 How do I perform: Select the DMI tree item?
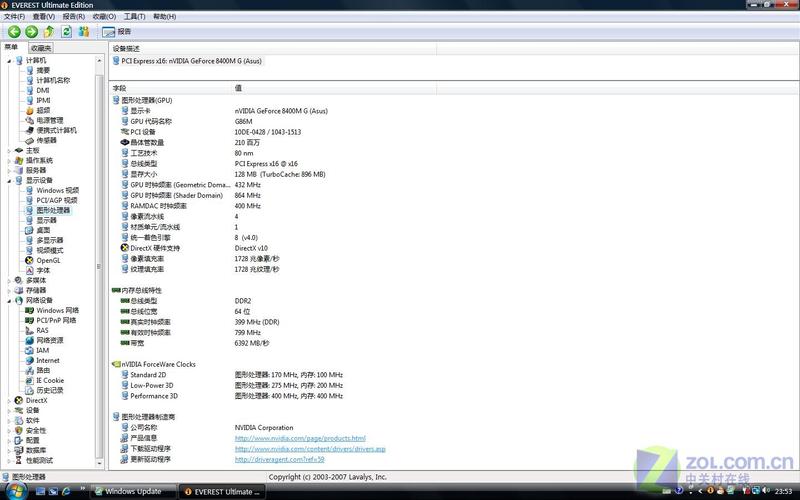pos(43,90)
